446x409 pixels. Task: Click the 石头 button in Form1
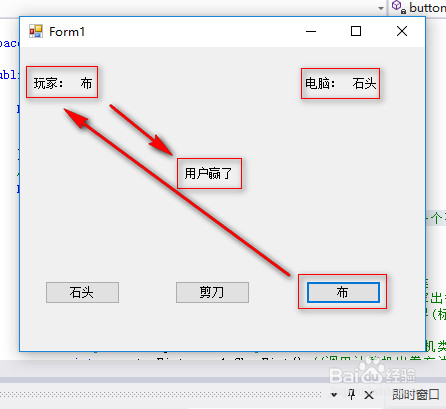pos(82,292)
